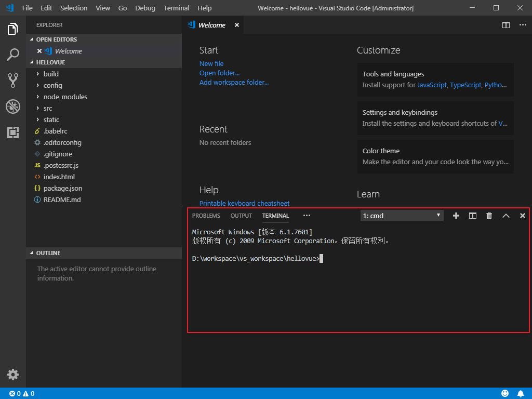Split the editor to the right

(x=506, y=25)
